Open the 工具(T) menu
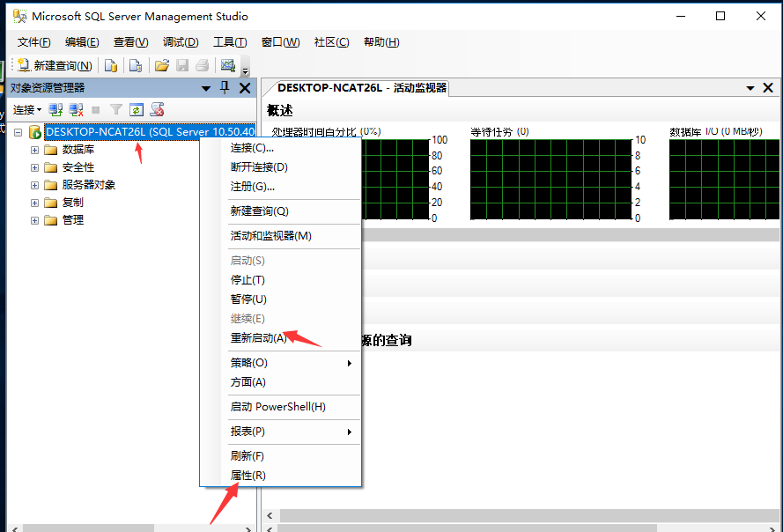This screenshot has width=783, height=532. pyautogui.click(x=230, y=42)
